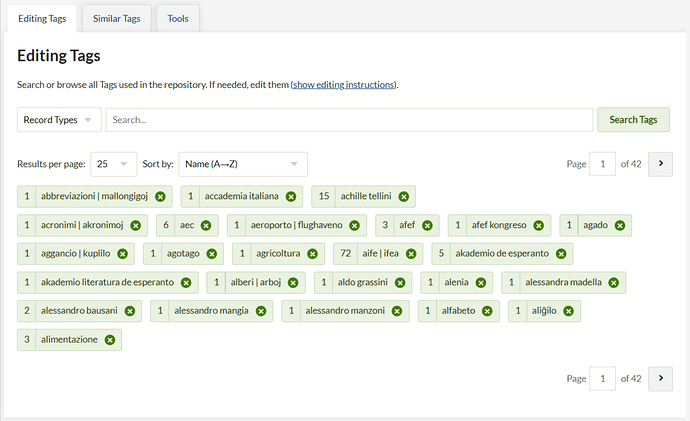
Task: Delete the 'aife | ifea' tag
Action: [411, 254]
